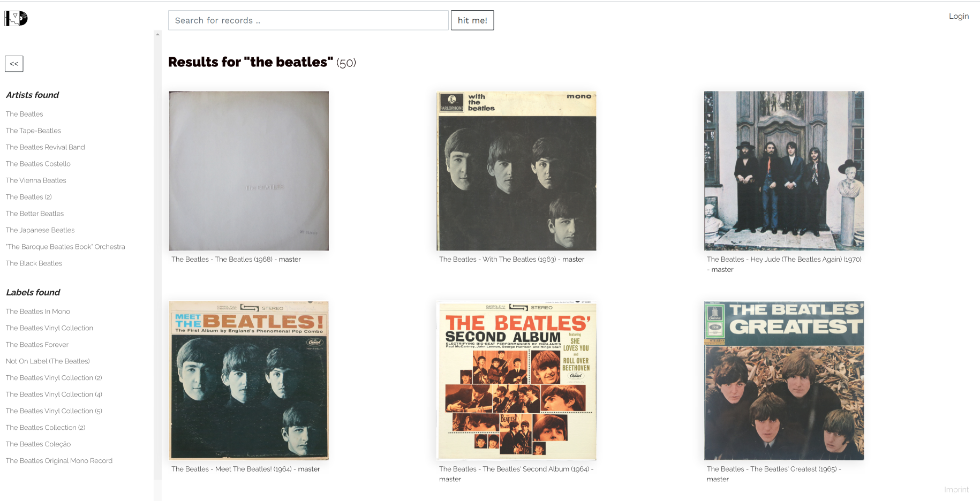
Task: Open the White Album (1968) cover thumbnail
Action: click(249, 171)
